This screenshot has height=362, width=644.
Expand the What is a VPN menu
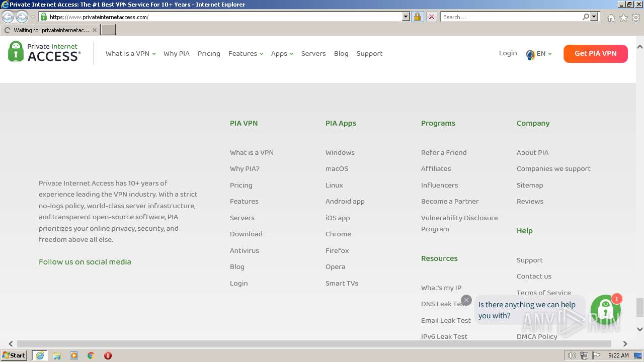pyautogui.click(x=130, y=54)
